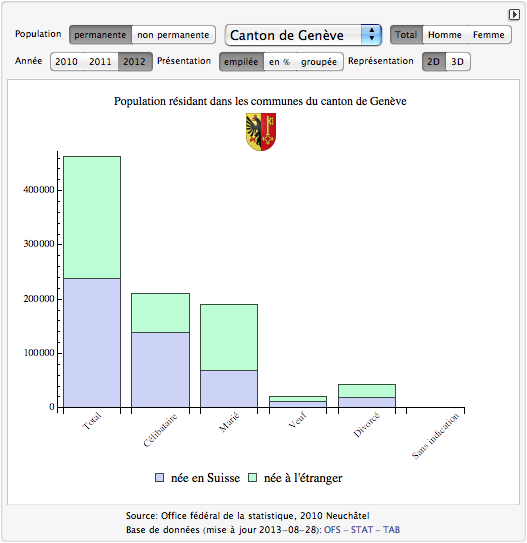Select permanente population option
Viewport: 527px width, 543px height.
tap(100, 35)
